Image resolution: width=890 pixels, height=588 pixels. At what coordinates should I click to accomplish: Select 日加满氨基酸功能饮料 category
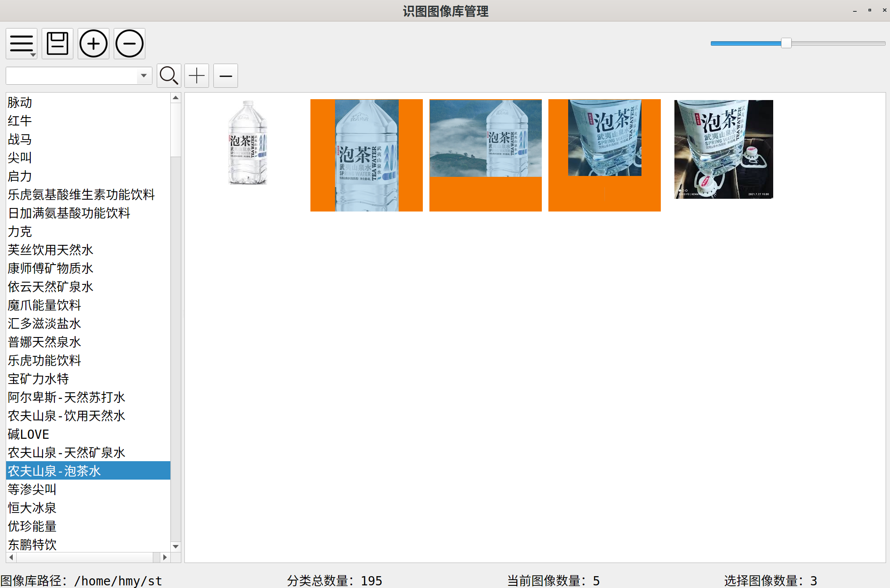(88, 213)
